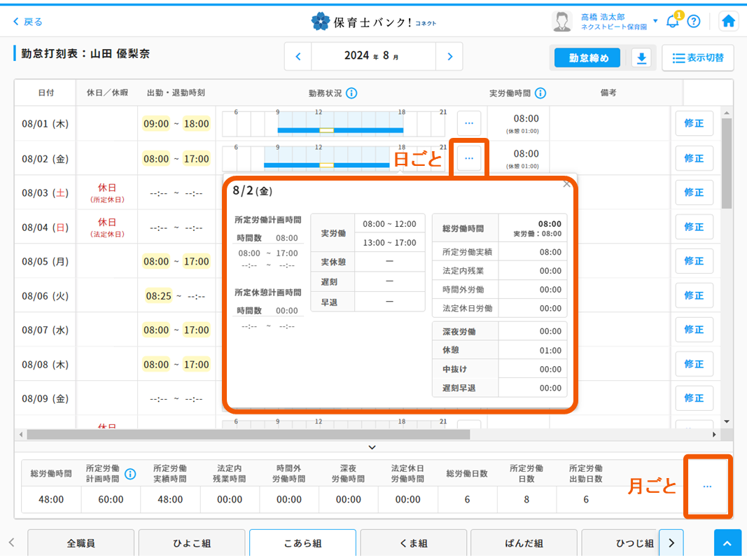This screenshot has width=747, height=560.
Task: Open the monthly totals detail menu
Action: pos(708,486)
